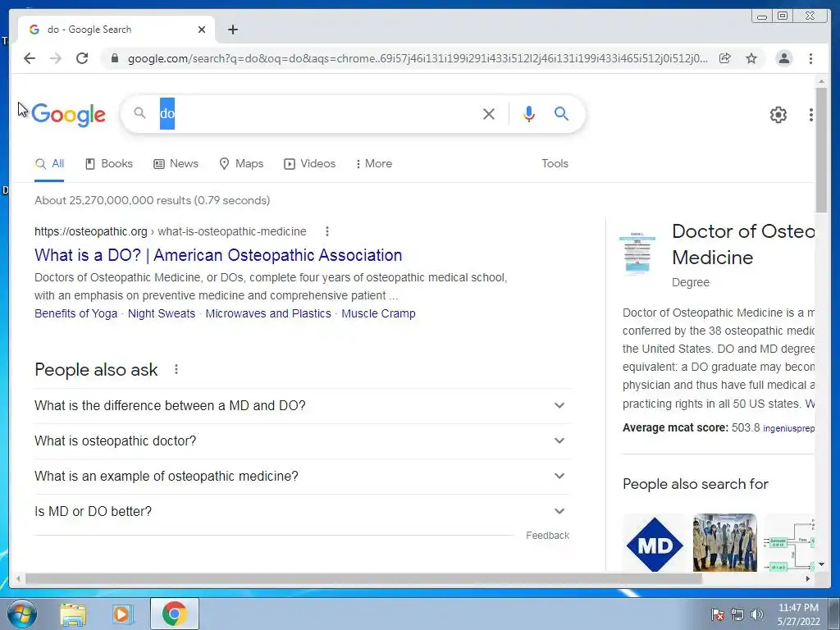
Task: Open options dots beside osteopathic.org URL
Action: (x=327, y=231)
